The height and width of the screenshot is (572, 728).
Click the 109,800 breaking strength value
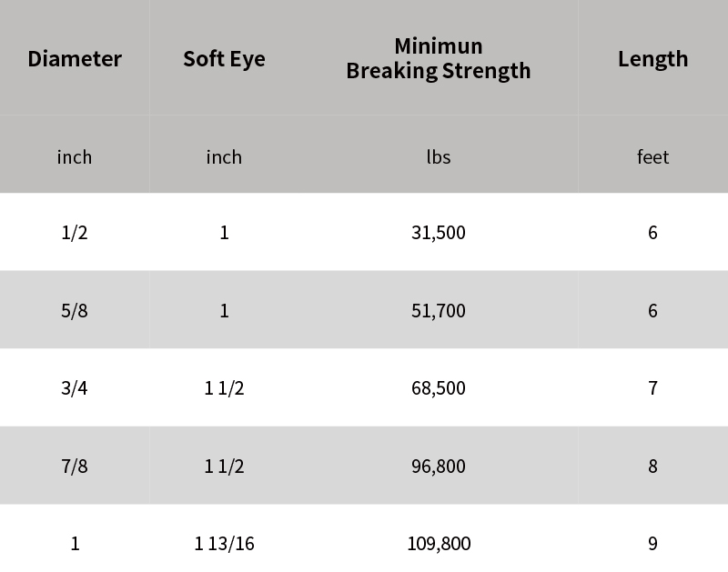pos(439,543)
